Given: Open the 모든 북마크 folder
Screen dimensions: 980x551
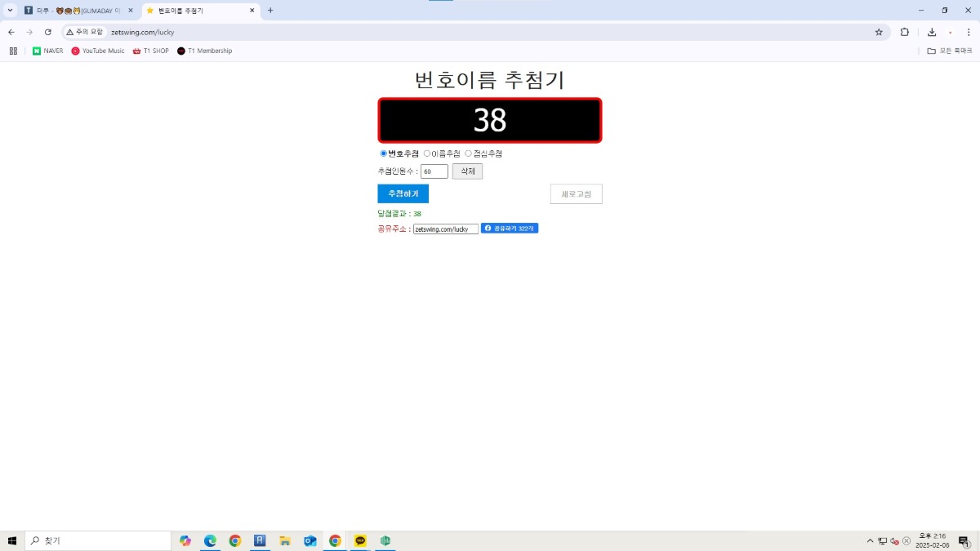Looking at the screenshot, I should (x=950, y=51).
